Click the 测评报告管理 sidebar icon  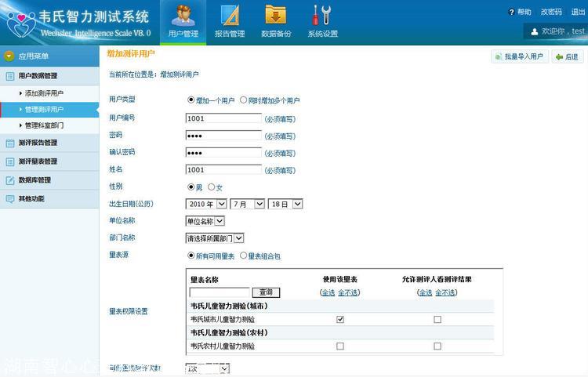point(10,143)
